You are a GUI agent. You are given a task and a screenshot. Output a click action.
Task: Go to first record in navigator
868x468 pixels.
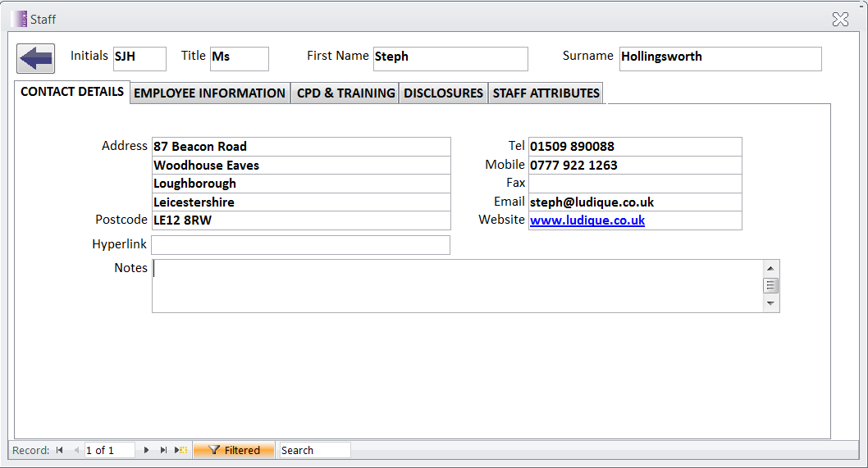coord(60,450)
